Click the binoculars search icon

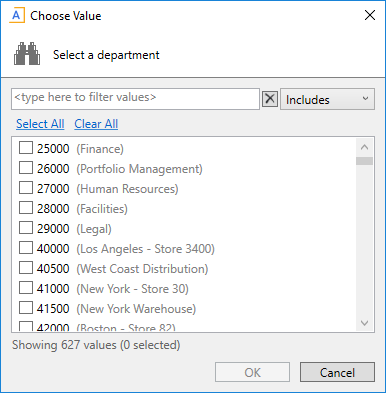click(x=27, y=54)
